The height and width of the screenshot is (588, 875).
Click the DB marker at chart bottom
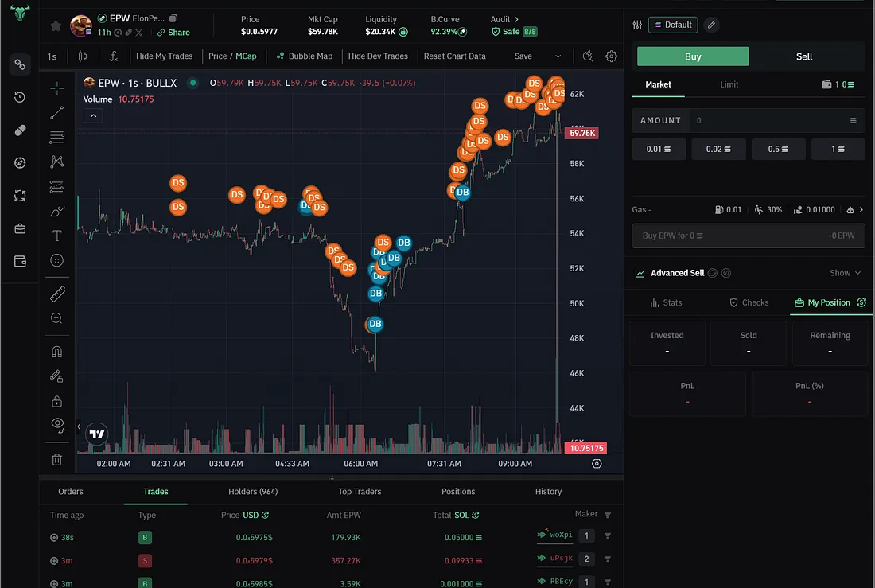point(375,324)
